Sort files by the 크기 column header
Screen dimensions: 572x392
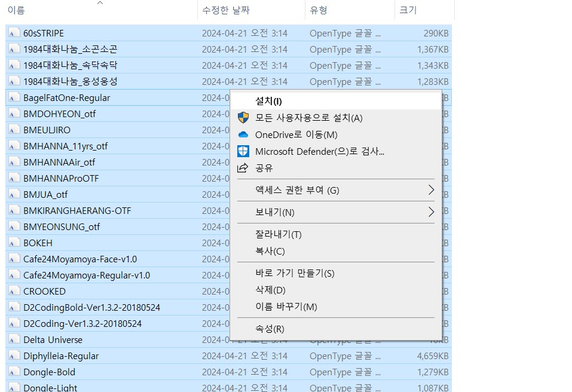[409, 10]
